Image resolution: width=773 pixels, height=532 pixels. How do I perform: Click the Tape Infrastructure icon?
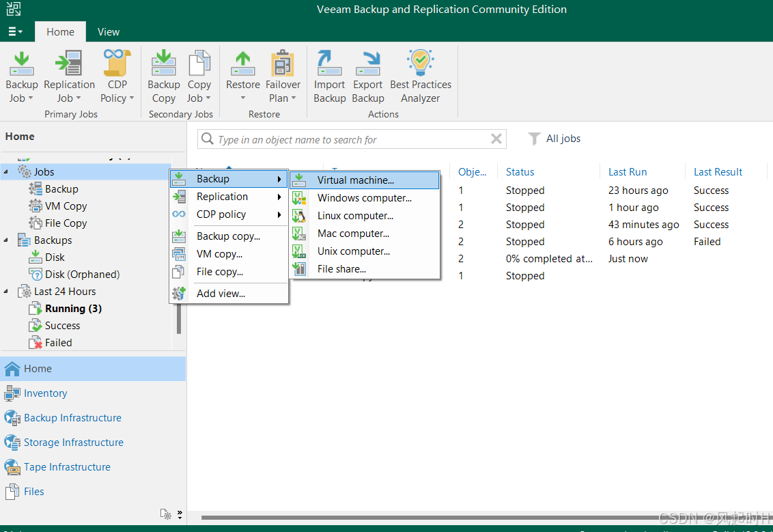pos(12,467)
